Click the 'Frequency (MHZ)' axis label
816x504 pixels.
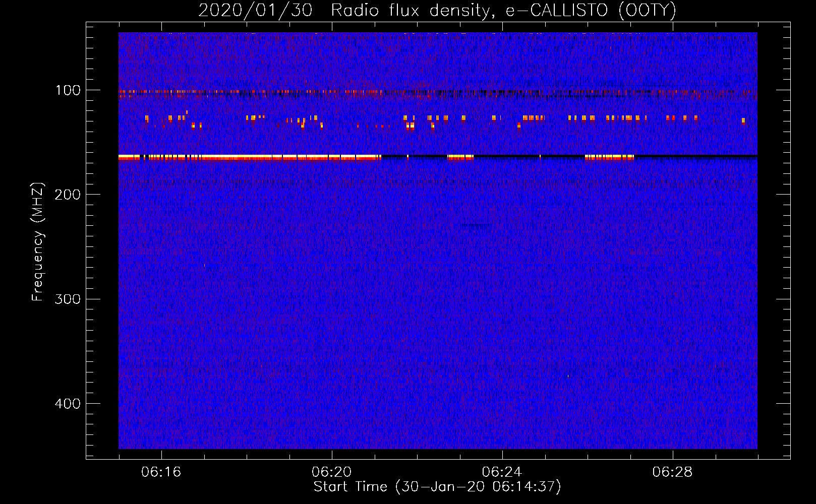pos(38,242)
